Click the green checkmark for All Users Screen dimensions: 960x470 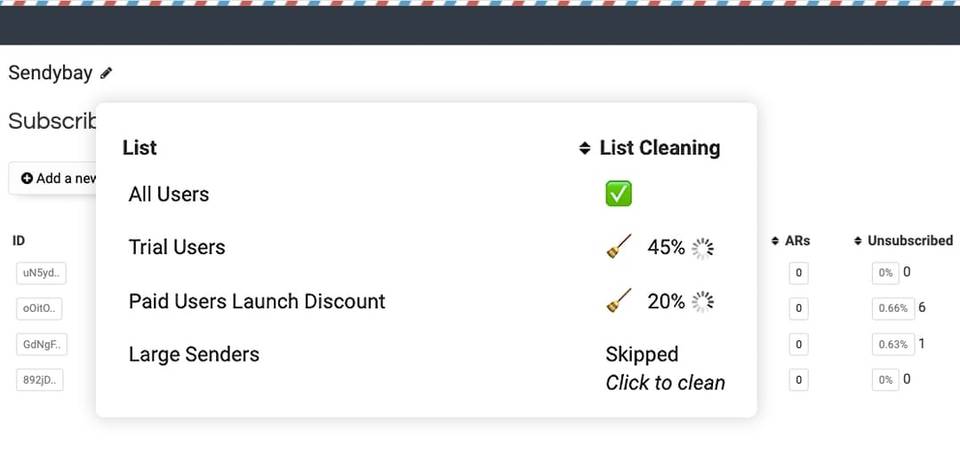click(618, 194)
